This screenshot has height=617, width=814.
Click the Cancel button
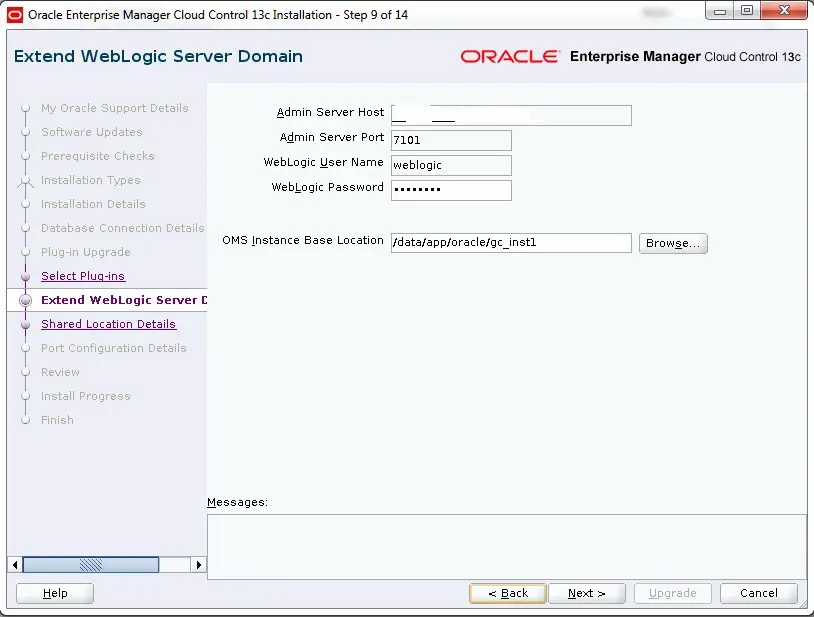758,593
